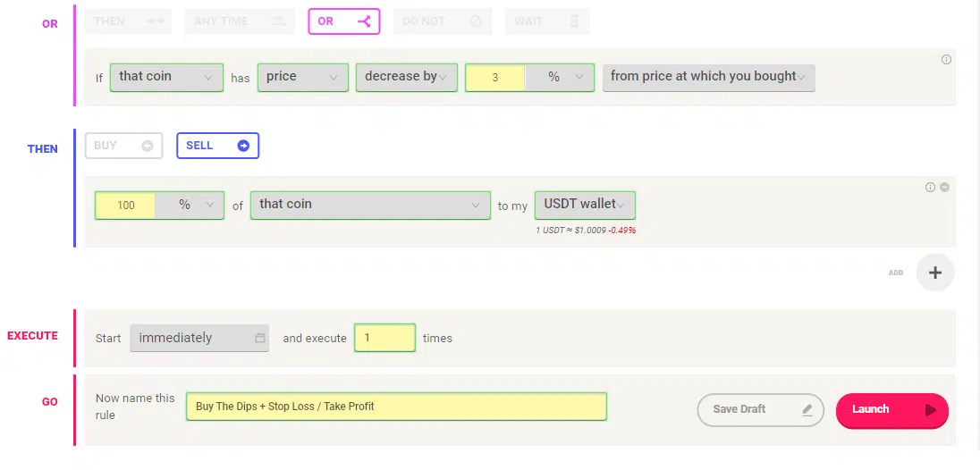
Task: Remove the sell action with minus icon
Action: [x=944, y=188]
